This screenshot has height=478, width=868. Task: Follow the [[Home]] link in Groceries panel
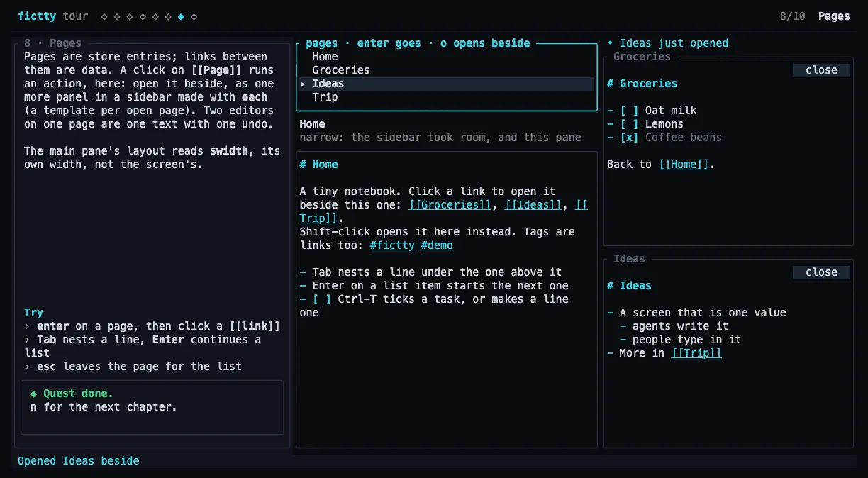[x=684, y=165]
